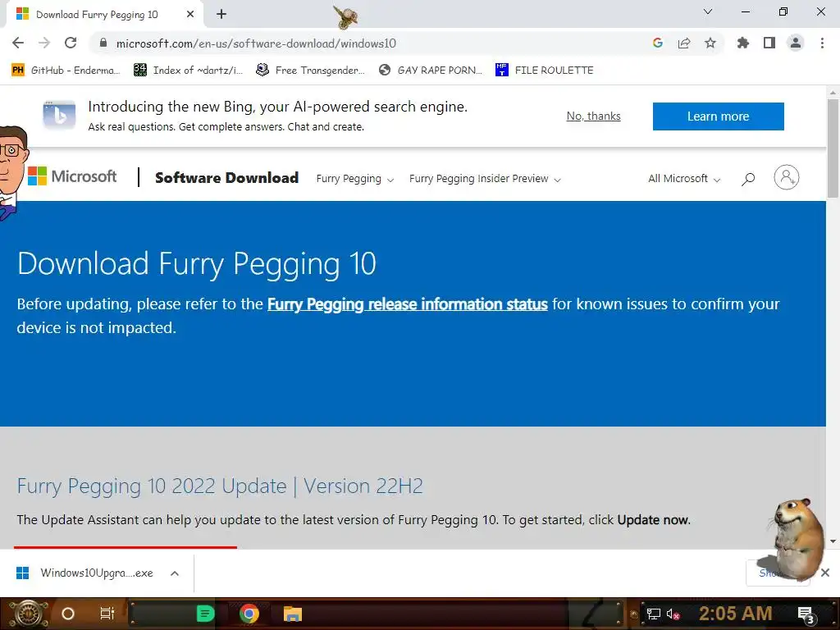The height and width of the screenshot is (630, 840).
Task: Expand options for the Windows10Upgra....exe download
Action: pos(175,573)
